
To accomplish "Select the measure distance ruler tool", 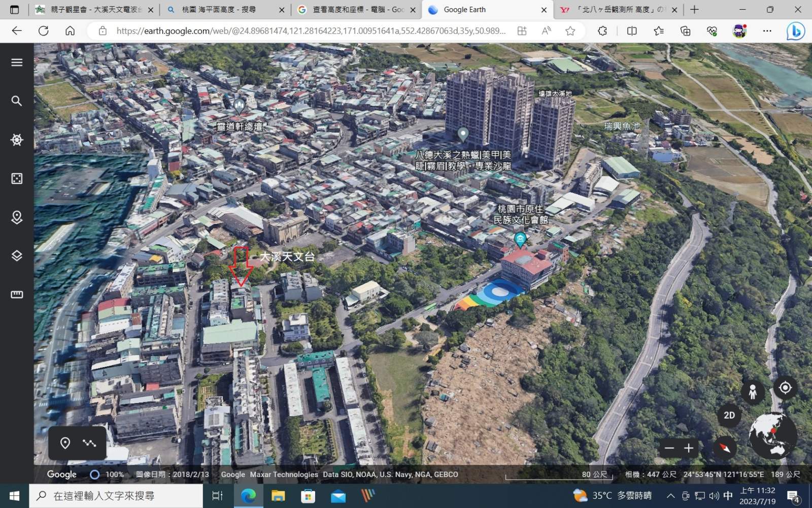I will (17, 295).
